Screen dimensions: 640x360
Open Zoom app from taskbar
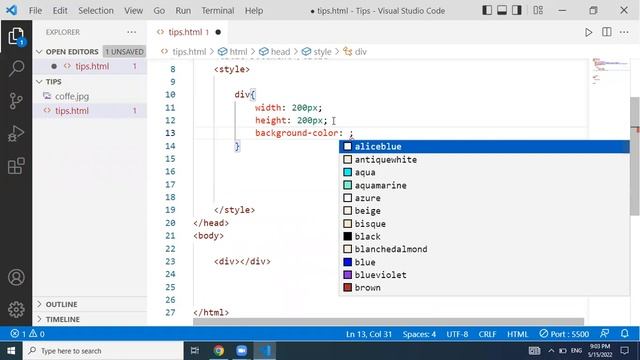click(x=242, y=351)
